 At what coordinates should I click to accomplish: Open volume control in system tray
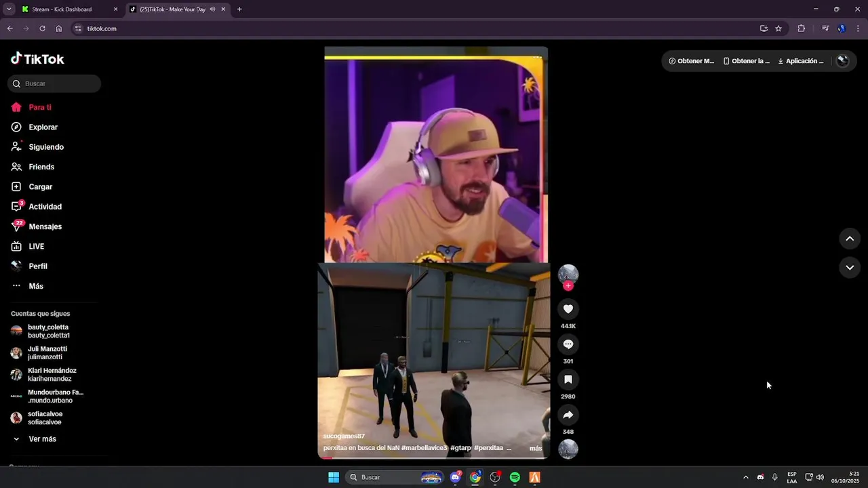(820, 477)
